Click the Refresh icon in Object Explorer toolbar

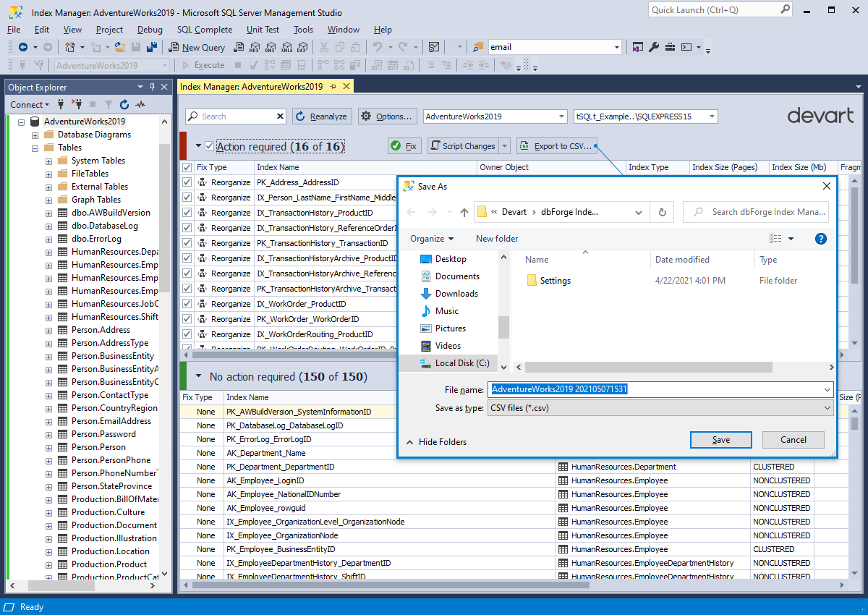tap(123, 104)
